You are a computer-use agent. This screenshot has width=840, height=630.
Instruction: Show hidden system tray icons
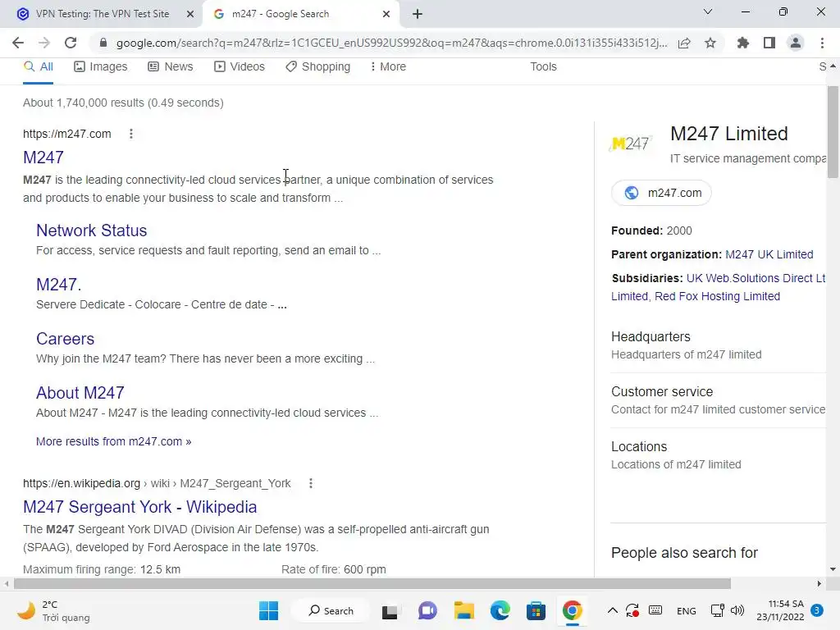click(612, 610)
